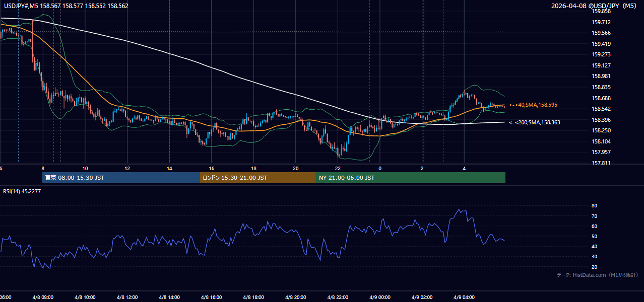Click the 158.104 price axis label
The width and height of the screenshot is (644, 302).
[601, 141]
